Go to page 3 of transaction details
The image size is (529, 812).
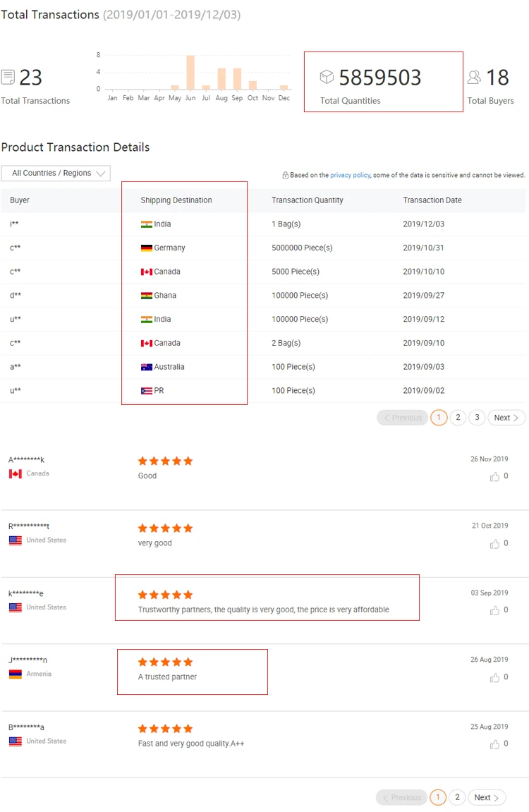477,418
